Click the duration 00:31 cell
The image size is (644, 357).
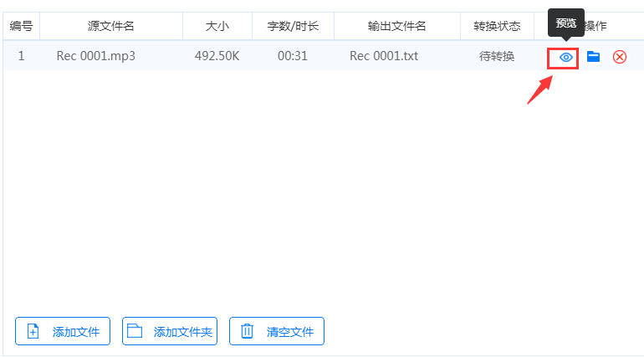293,56
